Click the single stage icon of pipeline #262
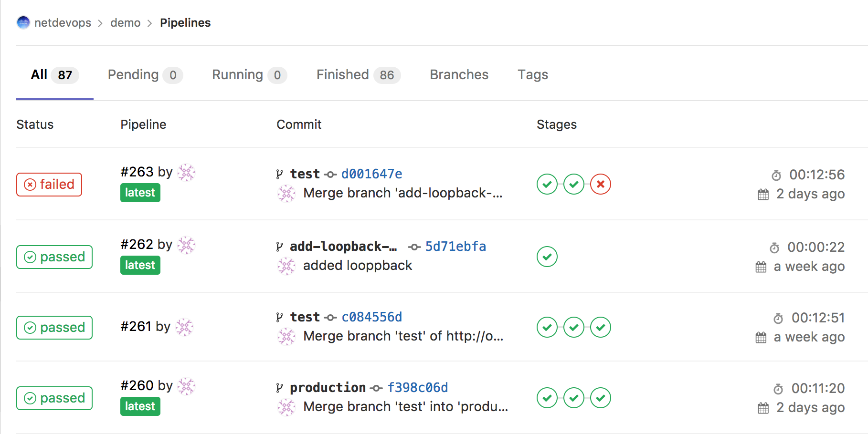The height and width of the screenshot is (434, 868). point(547,257)
